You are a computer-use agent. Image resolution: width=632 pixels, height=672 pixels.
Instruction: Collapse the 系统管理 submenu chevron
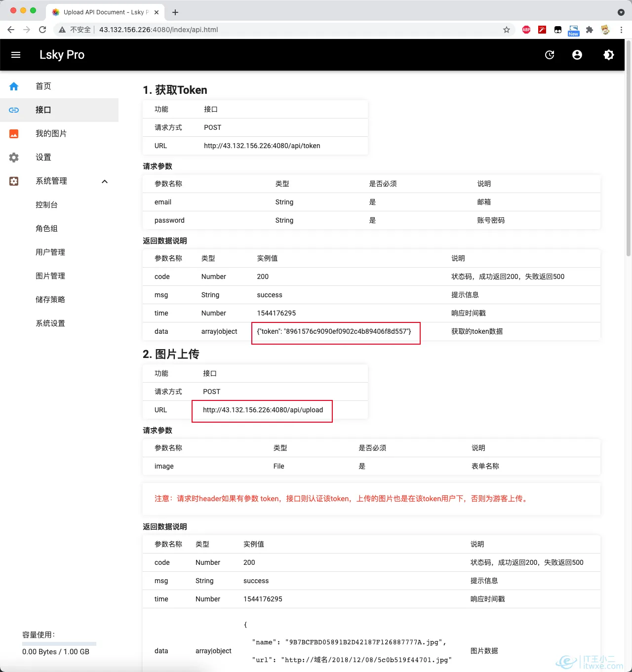105,181
